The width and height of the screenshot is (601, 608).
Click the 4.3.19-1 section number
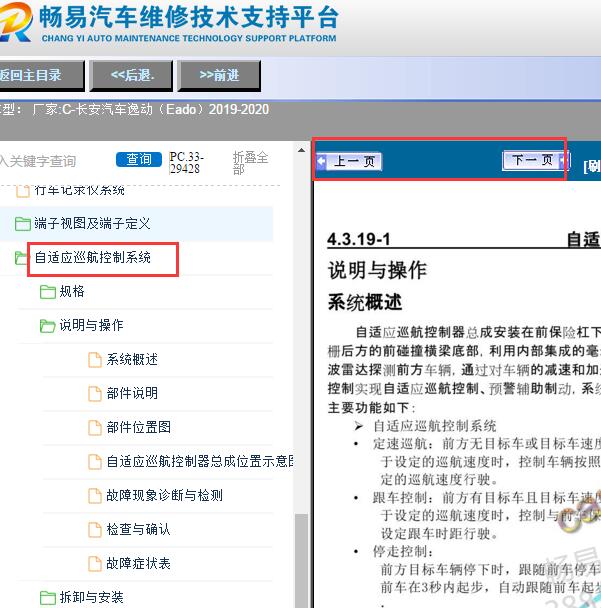pos(359,239)
